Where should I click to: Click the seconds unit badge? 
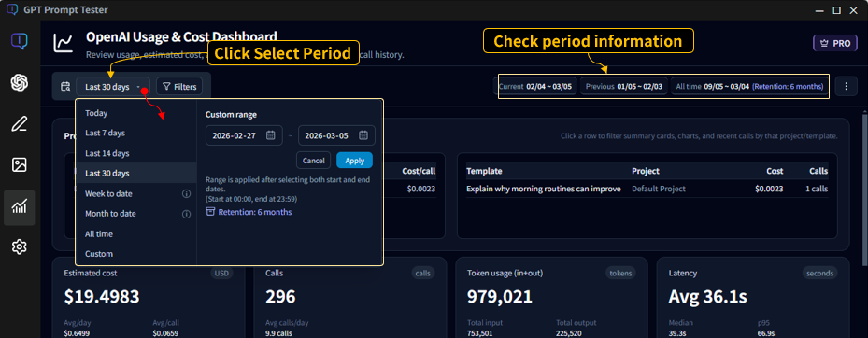pyautogui.click(x=819, y=273)
